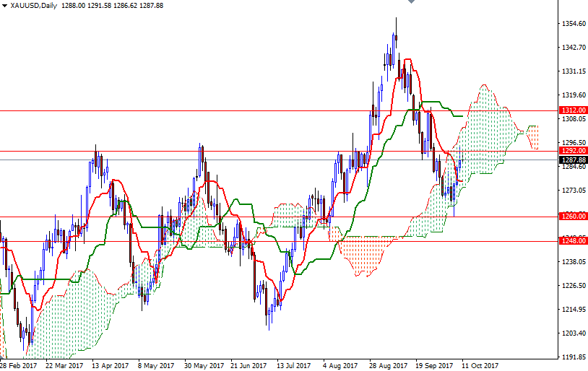Click the black 1287.88 current price tag

point(574,160)
